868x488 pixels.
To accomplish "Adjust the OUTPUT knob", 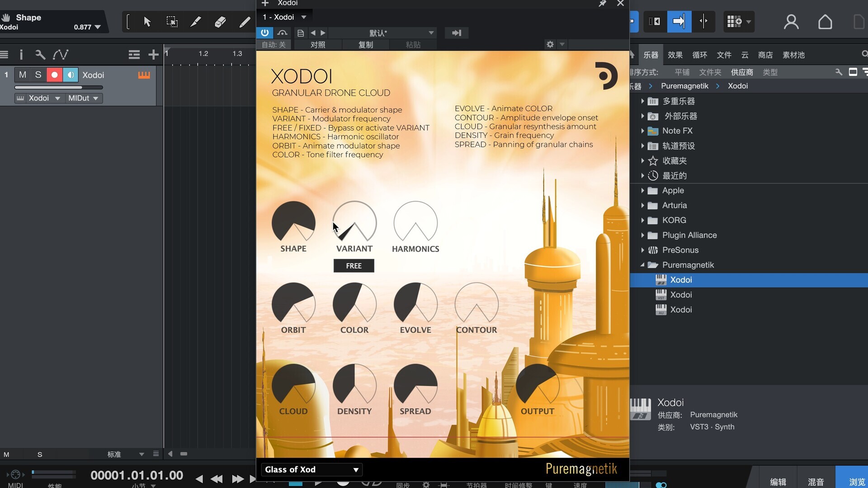I will pyautogui.click(x=538, y=385).
